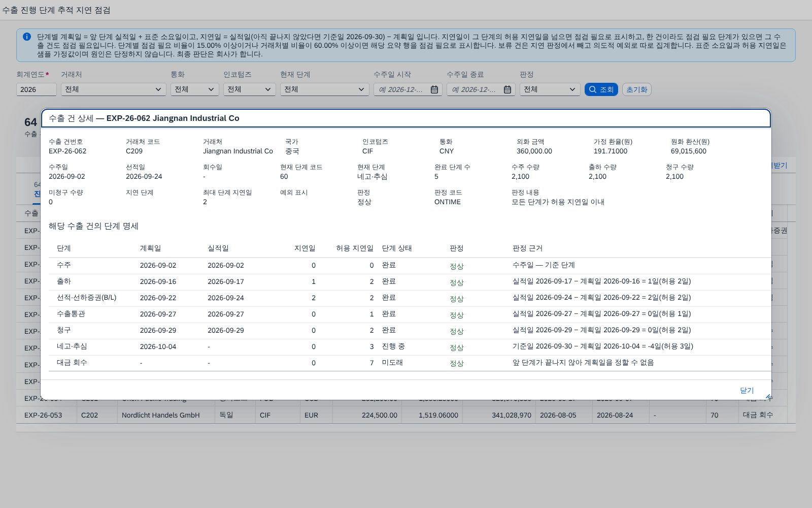Click 미도래 status text
This screenshot has width=812, height=508.
pos(392,363)
